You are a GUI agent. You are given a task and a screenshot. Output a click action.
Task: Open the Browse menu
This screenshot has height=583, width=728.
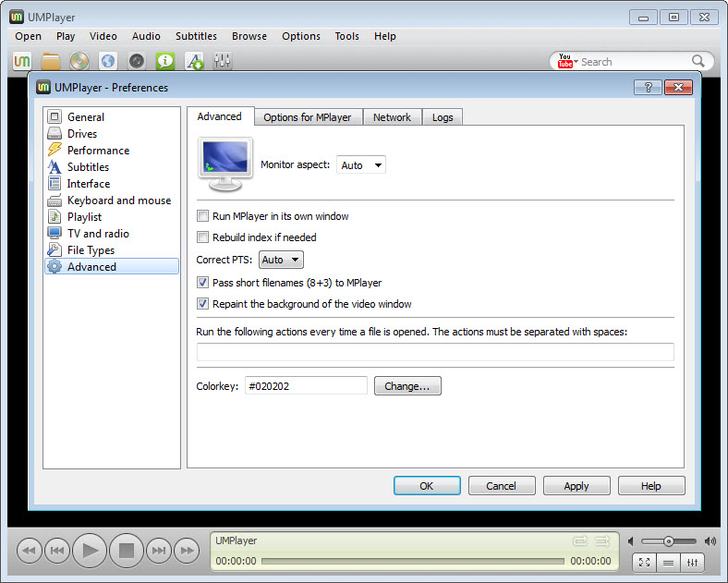pos(249,36)
